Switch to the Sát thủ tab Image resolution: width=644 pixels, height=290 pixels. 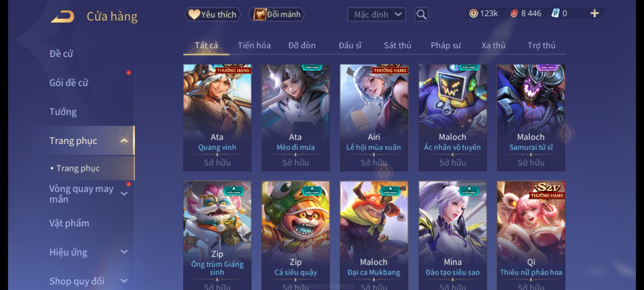point(397,45)
